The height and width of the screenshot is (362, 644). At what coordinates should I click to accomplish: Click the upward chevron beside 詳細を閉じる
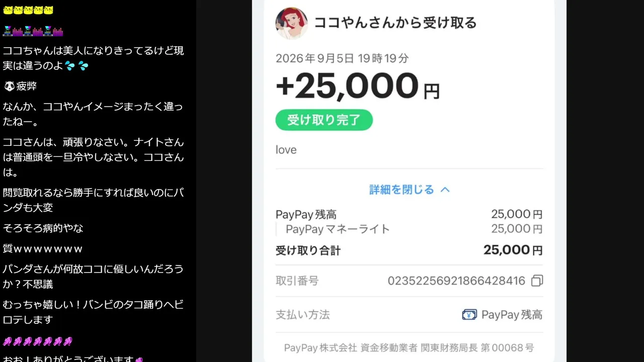(445, 190)
